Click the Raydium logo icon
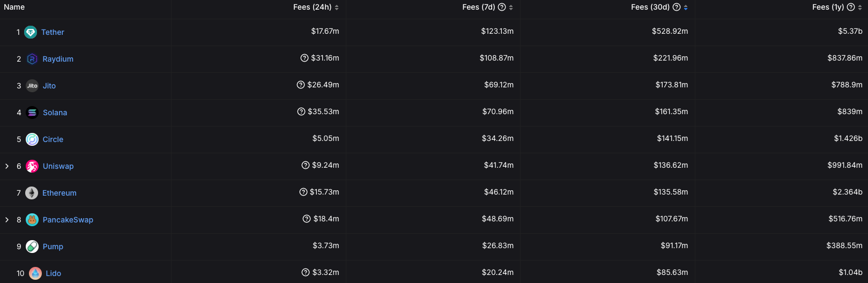Image resolution: width=868 pixels, height=283 pixels. (32, 59)
